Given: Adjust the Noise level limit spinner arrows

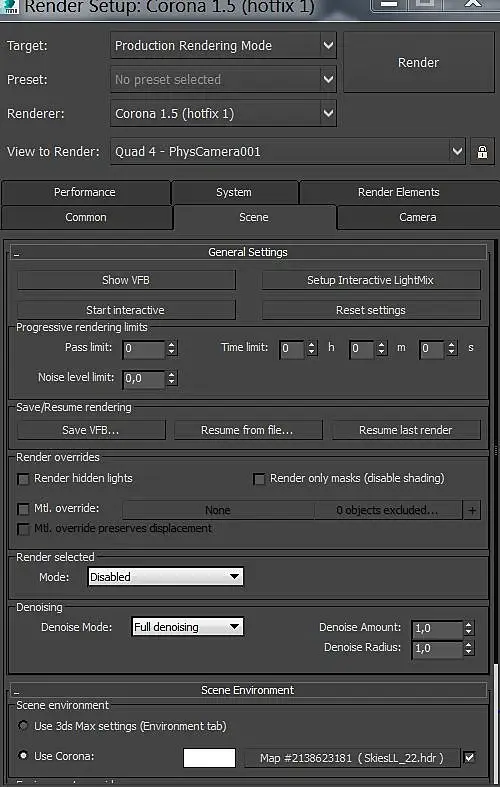Looking at the screenshot, I should tap(172, 378).
